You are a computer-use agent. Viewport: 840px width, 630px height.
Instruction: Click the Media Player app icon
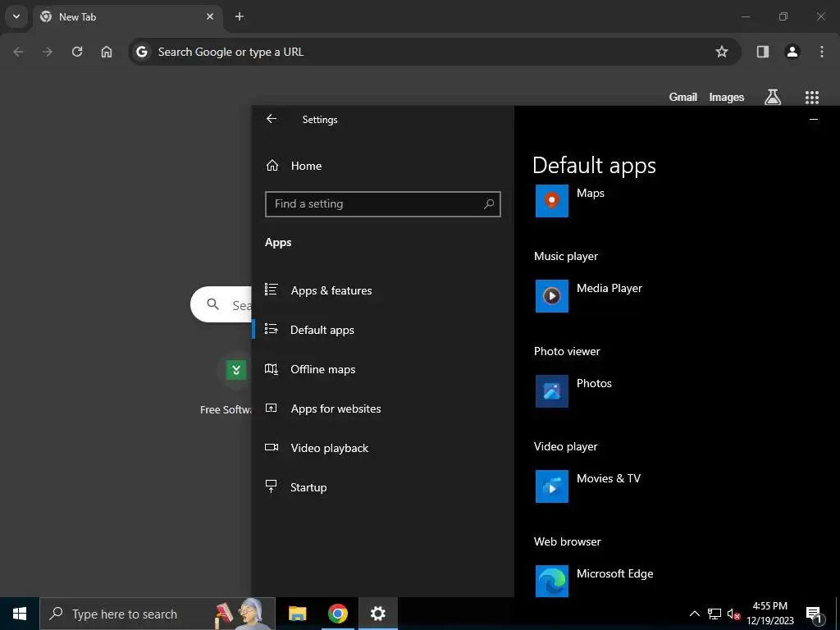[552, 295]
